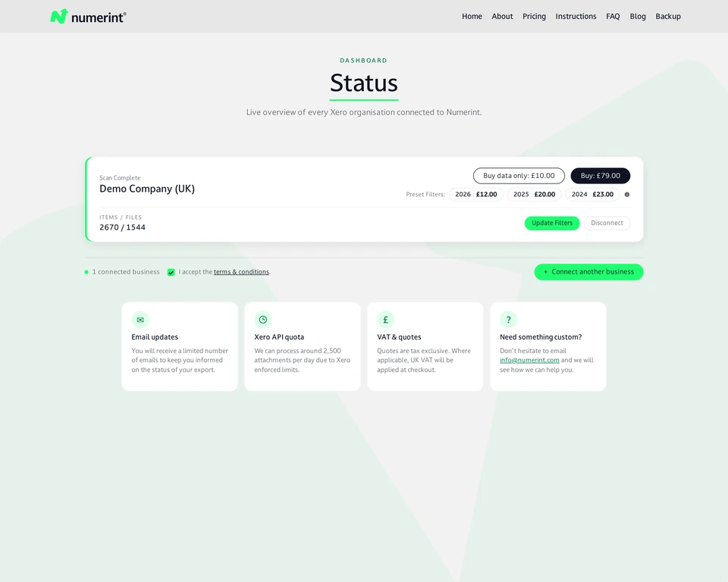This screenshot has height=582, width=728.
Task: Click the info@numerint.com email link
Action: coord(529,360)
